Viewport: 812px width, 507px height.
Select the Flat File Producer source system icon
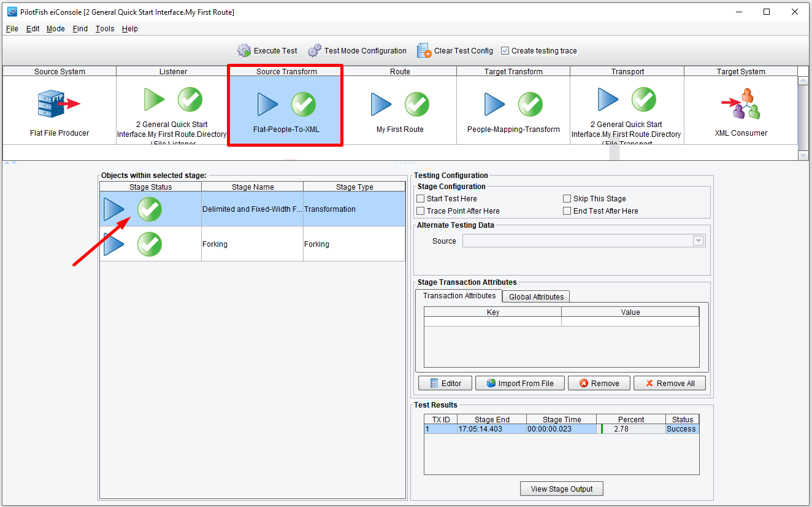(59, 103)
